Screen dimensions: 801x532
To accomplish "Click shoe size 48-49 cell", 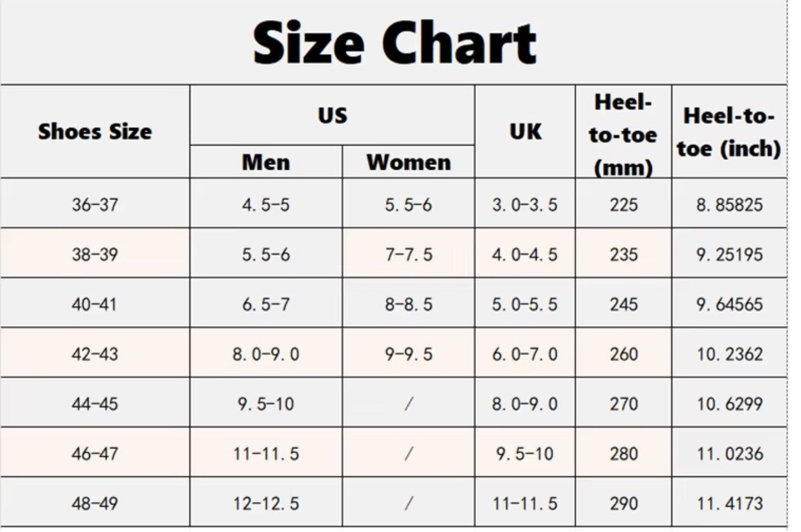I will pos(95,503).
